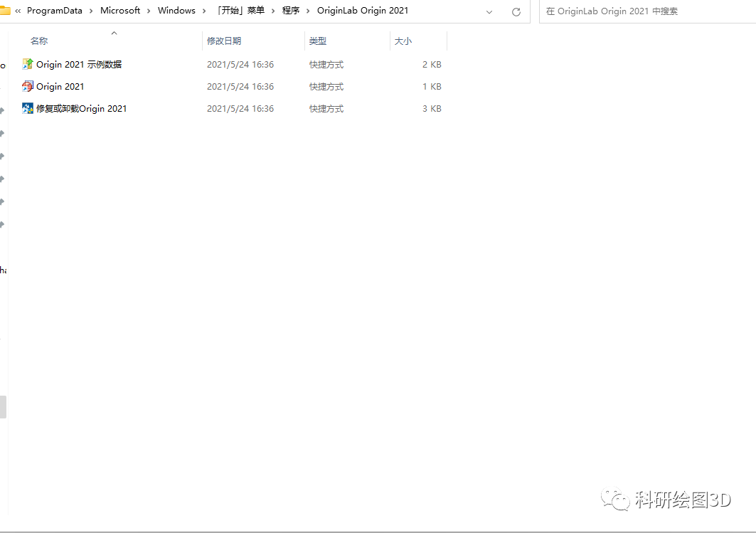Show hidden parent folders via « chevron
This screenshot has height=533, width=756.
tap(18, 11)
